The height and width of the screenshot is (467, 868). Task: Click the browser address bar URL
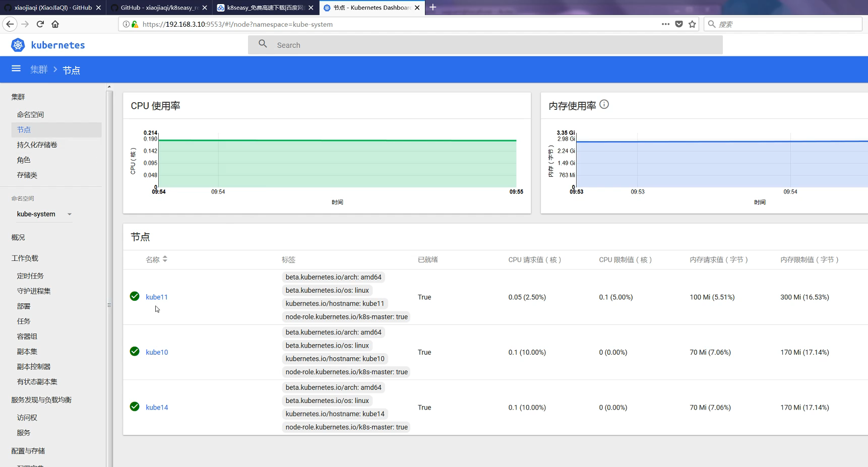coord(237,24)
